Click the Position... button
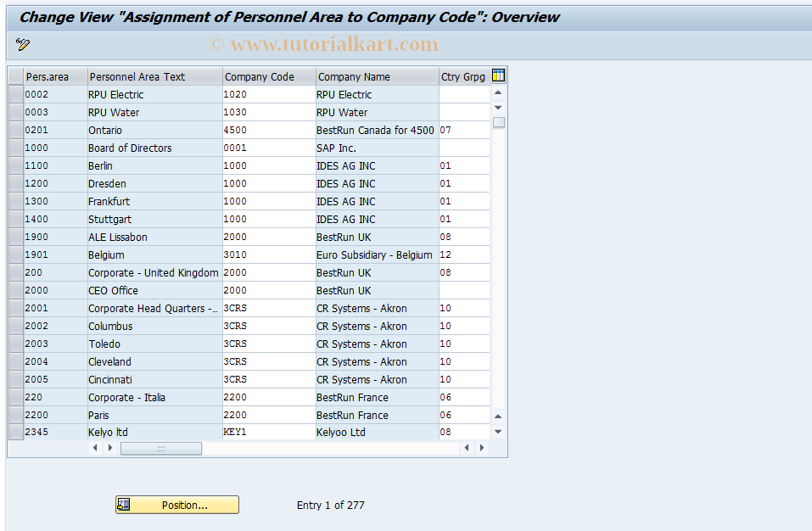This screenshot has width=812, height=531. (177, 505)
